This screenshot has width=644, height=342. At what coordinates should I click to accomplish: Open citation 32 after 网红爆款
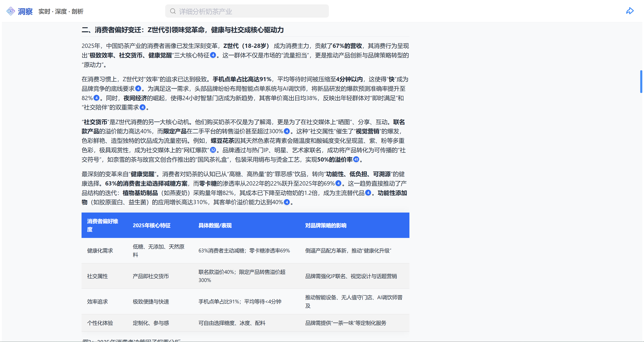point(213,150)
